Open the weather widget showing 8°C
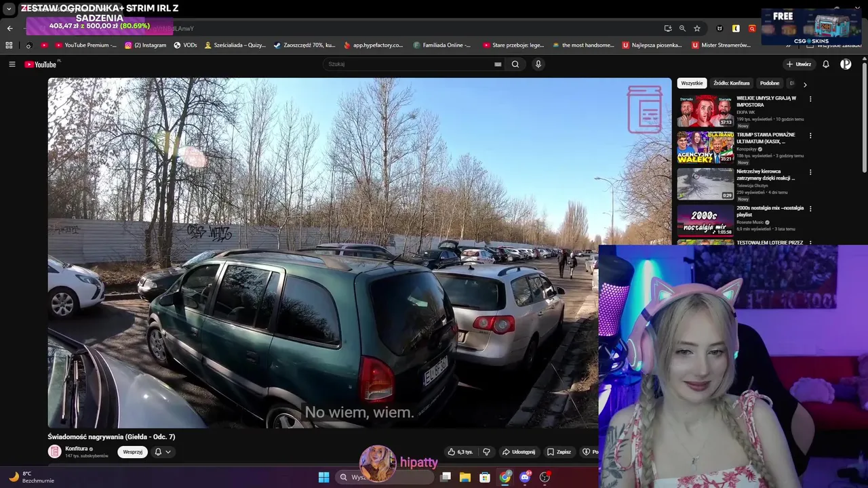 click(31, 477)
